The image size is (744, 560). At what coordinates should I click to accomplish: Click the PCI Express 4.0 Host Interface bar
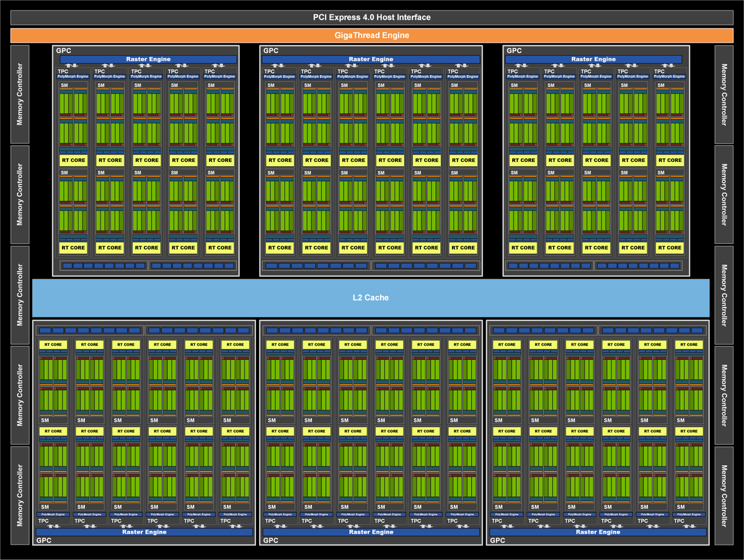[371, 17]
